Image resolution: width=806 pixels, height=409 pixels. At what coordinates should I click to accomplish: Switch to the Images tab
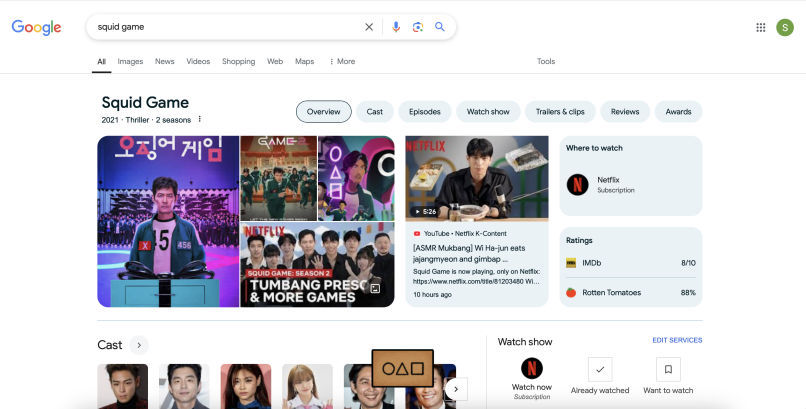(x=130, y=61)
